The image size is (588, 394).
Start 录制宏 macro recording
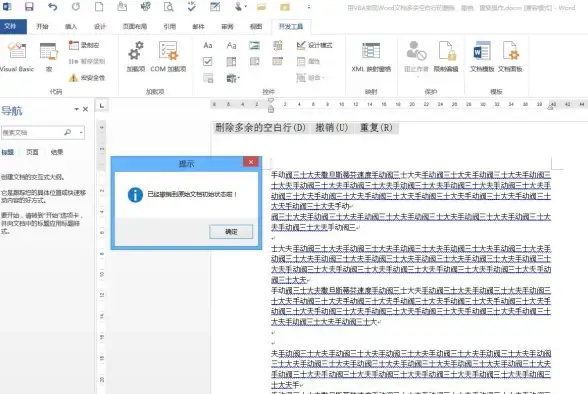[84, 45]
